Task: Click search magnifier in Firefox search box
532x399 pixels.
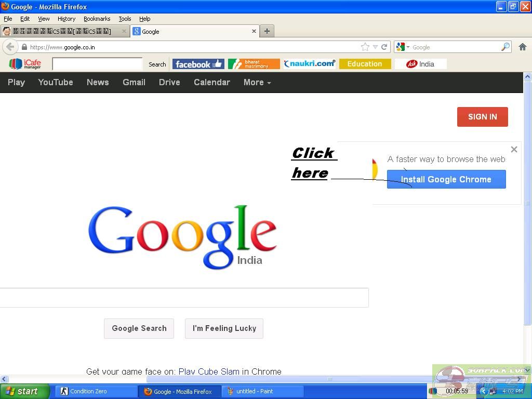Action: [505, 47]
